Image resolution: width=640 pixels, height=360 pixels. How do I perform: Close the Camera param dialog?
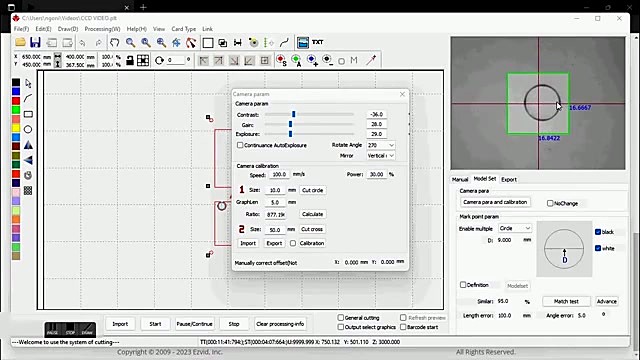(x=402, y=94)
